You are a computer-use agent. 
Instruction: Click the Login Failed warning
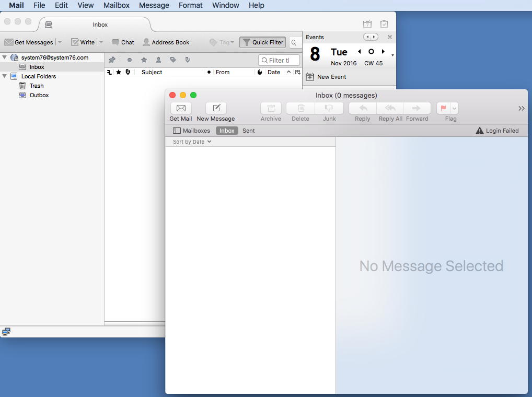(x=497, y=130)
